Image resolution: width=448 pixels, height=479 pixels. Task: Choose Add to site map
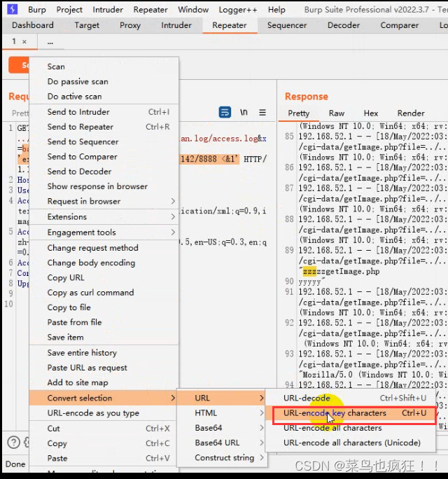pyautogui.click(x=104, y=382)
